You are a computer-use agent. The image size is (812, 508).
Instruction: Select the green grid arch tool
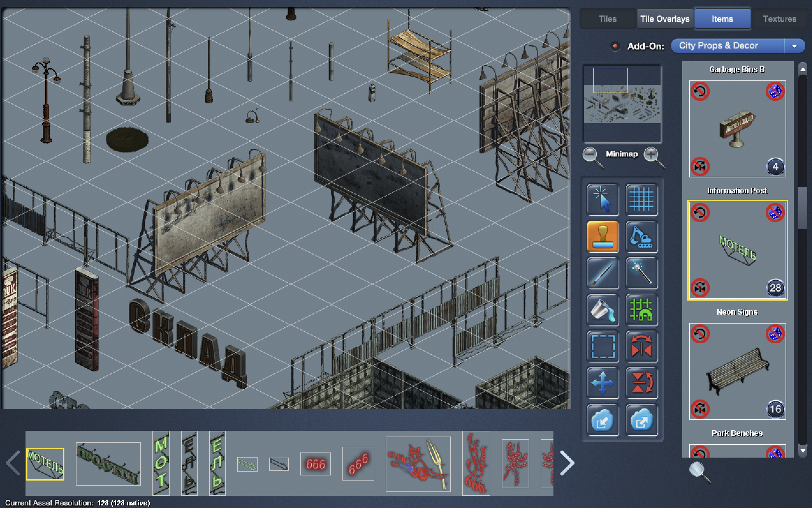pyautogui.click(x=641, y=310)
